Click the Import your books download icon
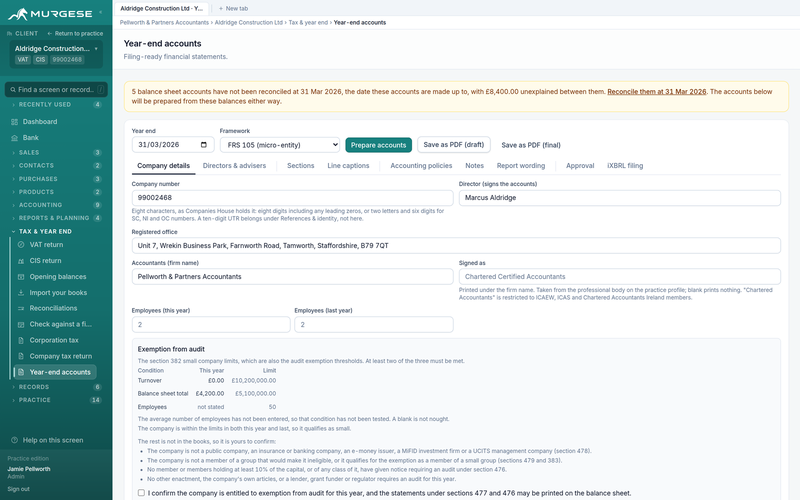Screen dimensions: 800x500 coord(21,293)
